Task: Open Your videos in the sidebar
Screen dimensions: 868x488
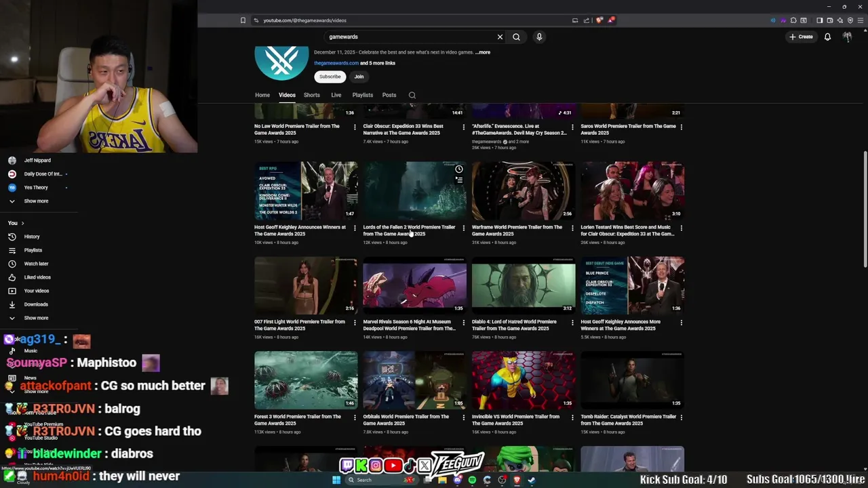Action: [36, 291]
